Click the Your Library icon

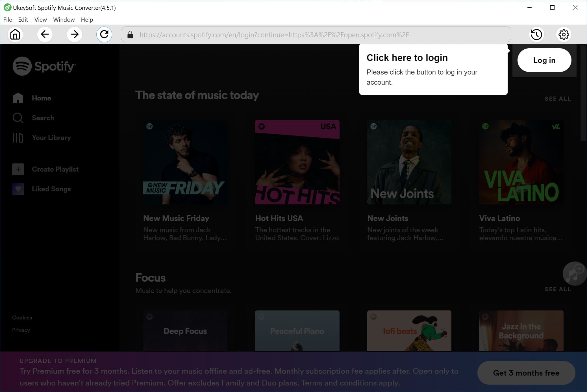(x=18, y=137)
